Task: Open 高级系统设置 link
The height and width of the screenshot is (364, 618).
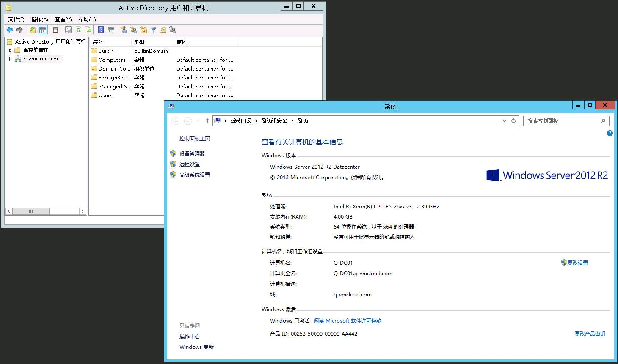Action: (x=195, y=175)
